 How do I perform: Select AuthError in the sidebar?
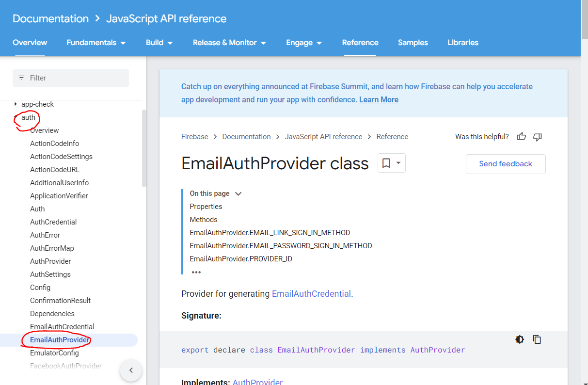pos(45,235)
